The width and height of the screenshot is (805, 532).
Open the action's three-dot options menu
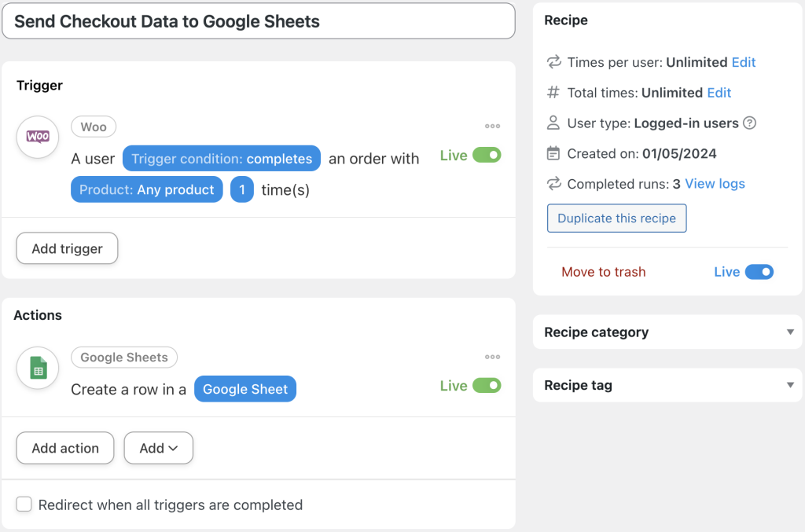pyautogui.click(x=492, y=357)
